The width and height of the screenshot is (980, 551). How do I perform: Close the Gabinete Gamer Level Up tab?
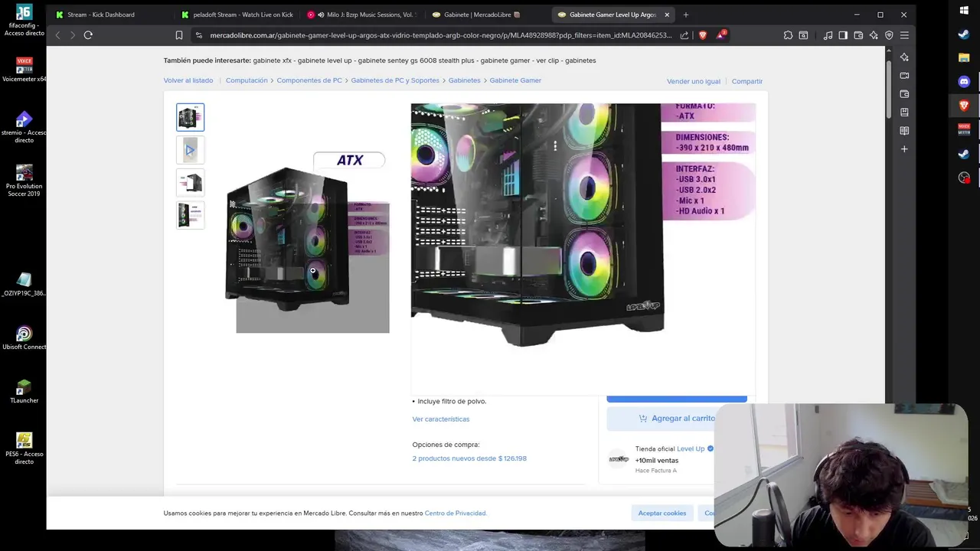tap(667, 15)
